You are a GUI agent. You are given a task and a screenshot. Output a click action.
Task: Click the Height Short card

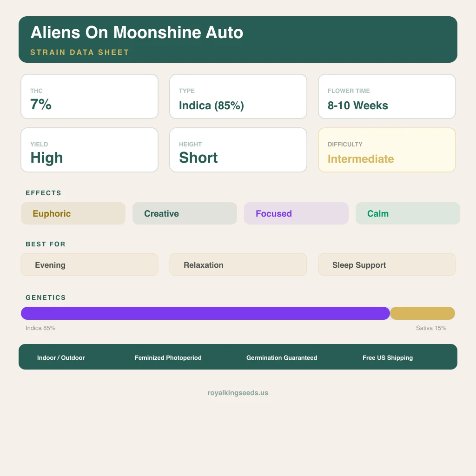[238, 150]
